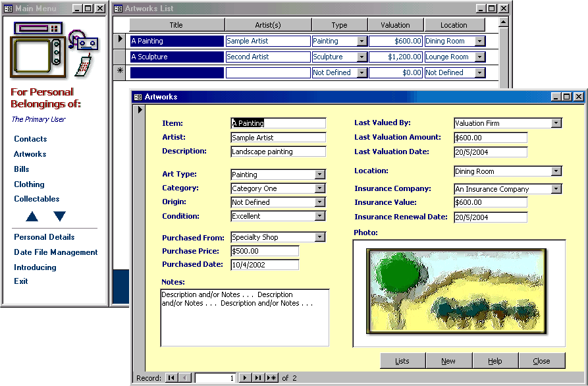The width and height of the screenshot is (588, 386).
Task: Click the Main Menu window icon
Action: coord(9,9)
